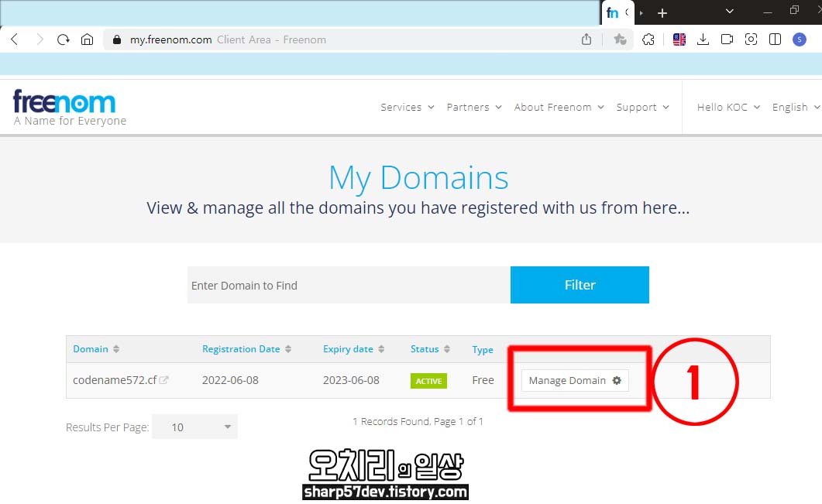Open the extensions puzzle icon
Image resolution: width=822 pixels, height=504 pixels.
pos(648,39)
